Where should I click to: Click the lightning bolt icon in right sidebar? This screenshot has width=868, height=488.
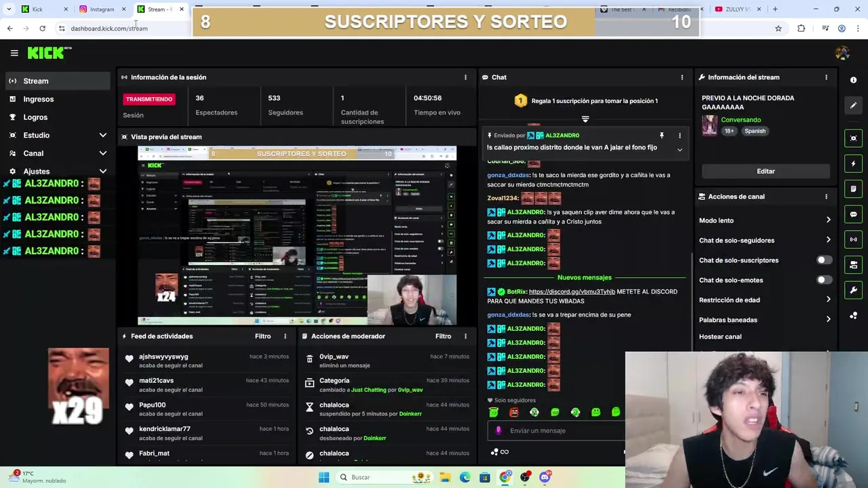click(x=853, y=164)
